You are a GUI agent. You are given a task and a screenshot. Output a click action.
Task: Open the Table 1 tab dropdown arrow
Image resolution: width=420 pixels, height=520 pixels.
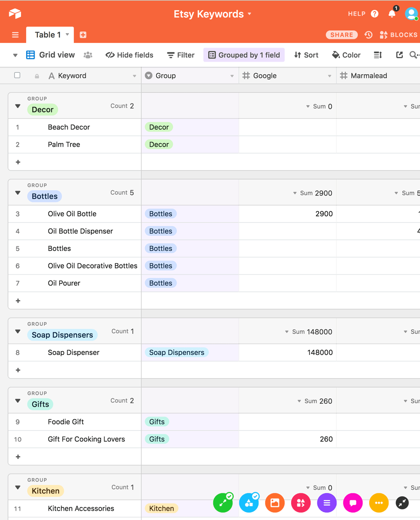point(67,35)
